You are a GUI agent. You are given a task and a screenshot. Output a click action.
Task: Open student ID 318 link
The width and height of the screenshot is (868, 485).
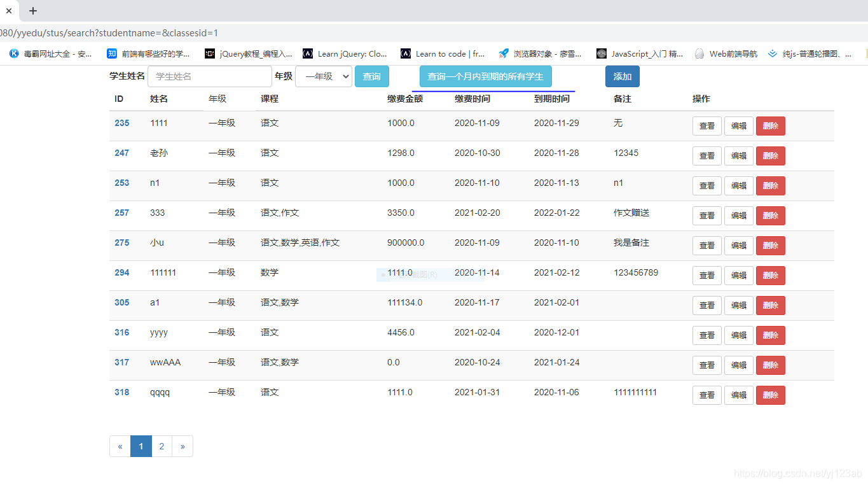(122, 392)
